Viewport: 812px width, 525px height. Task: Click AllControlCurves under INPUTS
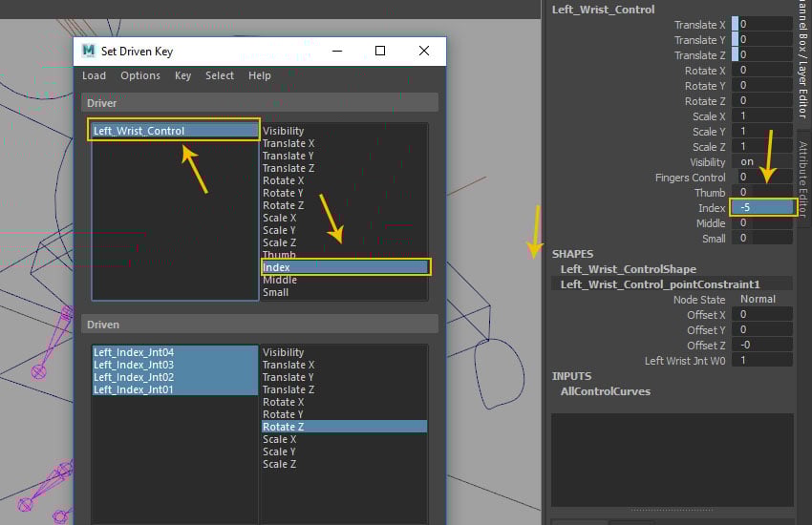click(605, 391)
